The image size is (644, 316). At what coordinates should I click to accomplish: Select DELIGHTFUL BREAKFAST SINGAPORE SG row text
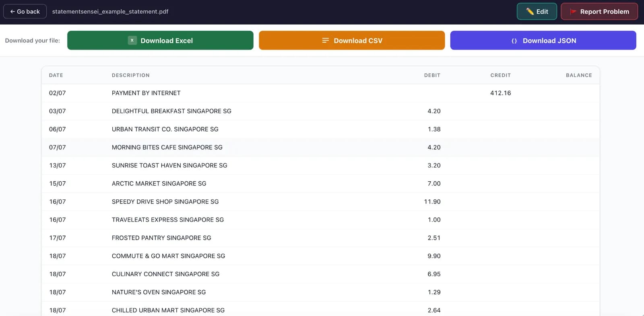171,111
